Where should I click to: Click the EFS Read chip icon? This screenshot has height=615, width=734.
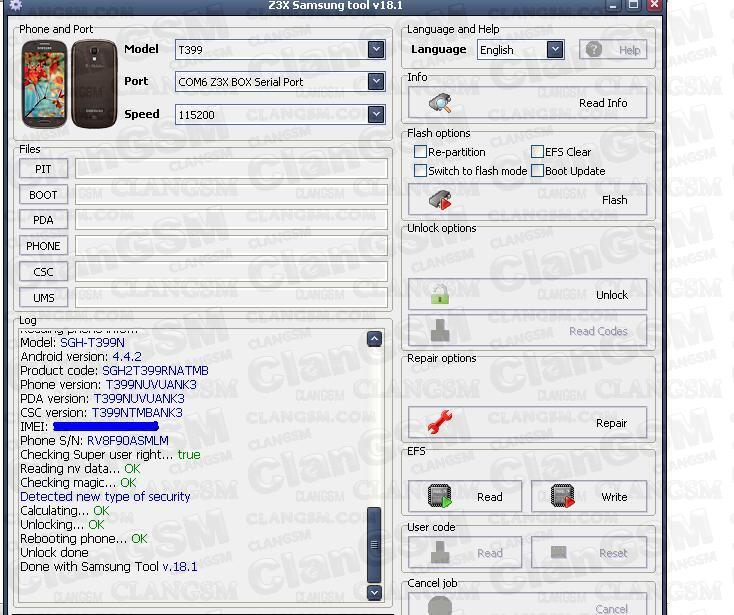point(440,496)
